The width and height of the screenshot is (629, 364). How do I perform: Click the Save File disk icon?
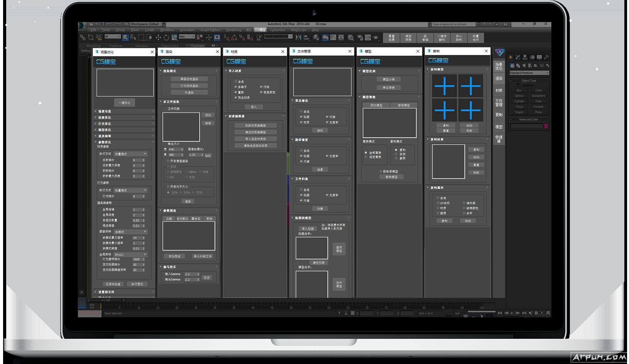coord(103,24)
